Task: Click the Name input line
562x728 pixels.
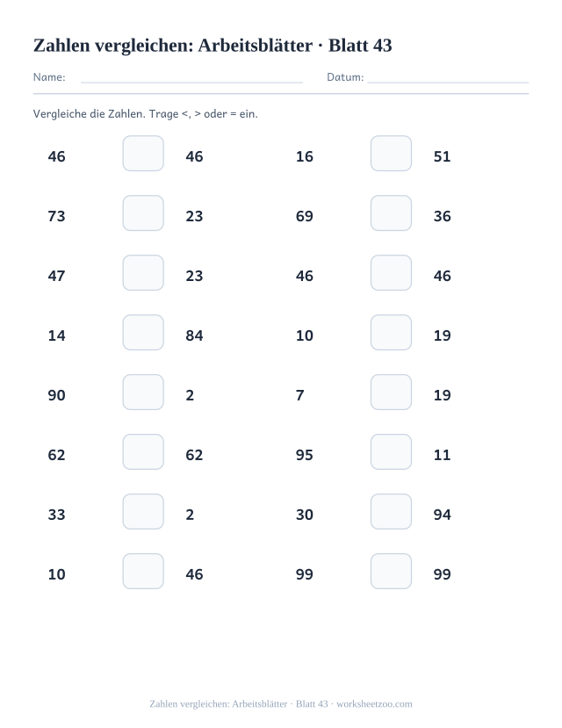Action: (191, 83)
